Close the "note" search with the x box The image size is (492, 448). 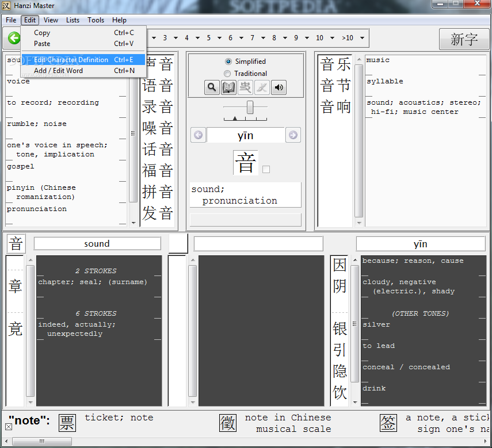[9, 427]
